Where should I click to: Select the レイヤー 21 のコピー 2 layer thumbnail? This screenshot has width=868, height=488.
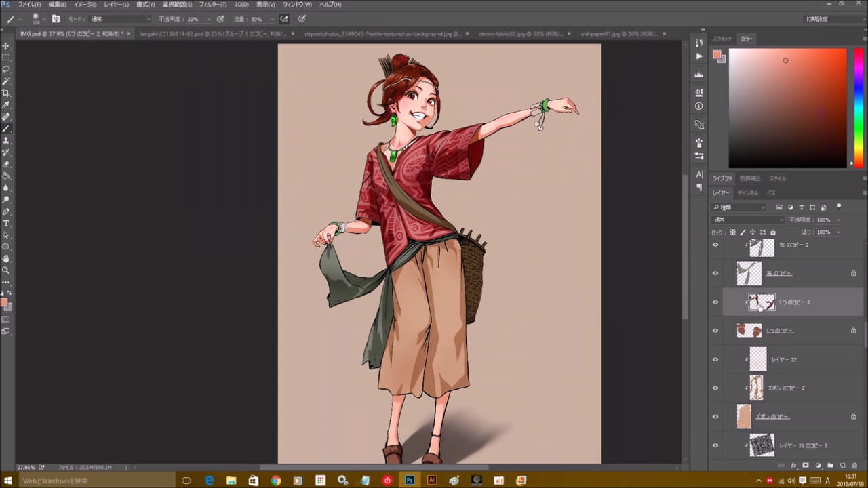tap(762, 445)
